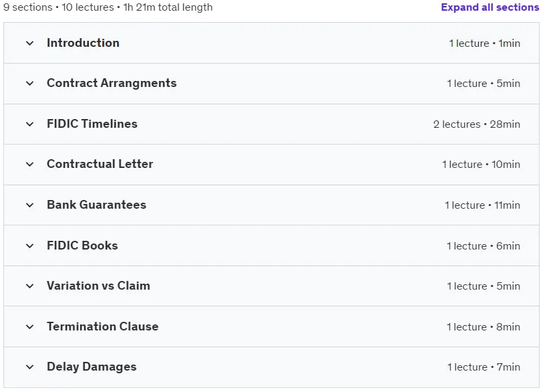Select the Delay Damages section title
Screen dimensions: 541x392
[x=92, y=367]
